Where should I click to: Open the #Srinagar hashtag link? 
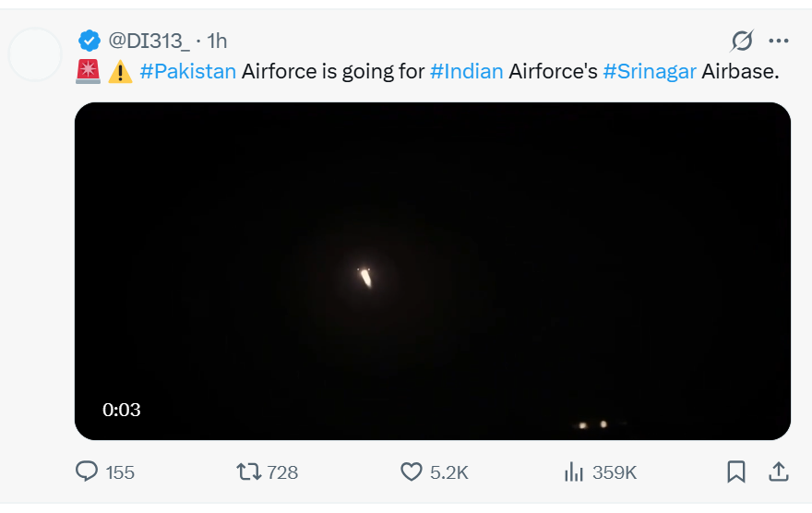(650, 71)
